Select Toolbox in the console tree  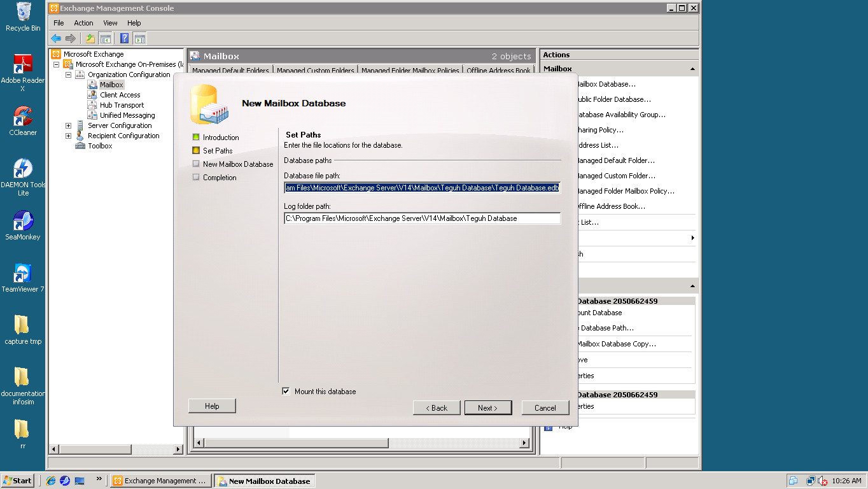coord(100,146)
